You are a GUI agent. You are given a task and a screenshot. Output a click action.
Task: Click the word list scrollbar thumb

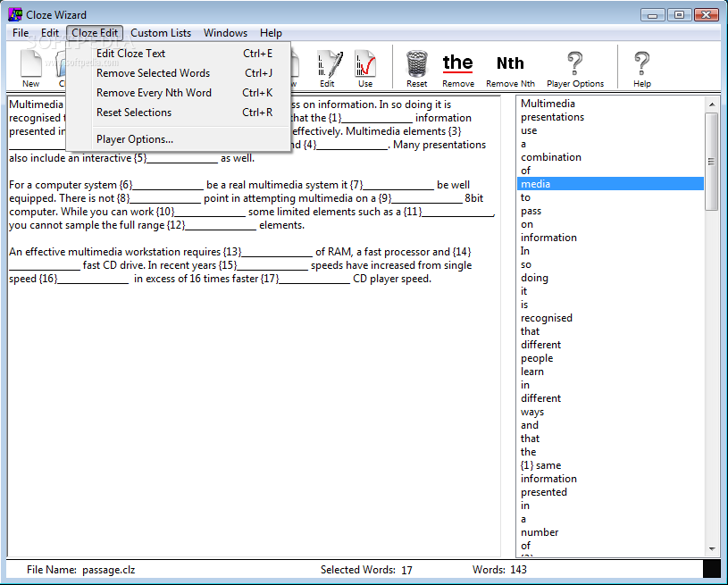[x=712, y=162]
